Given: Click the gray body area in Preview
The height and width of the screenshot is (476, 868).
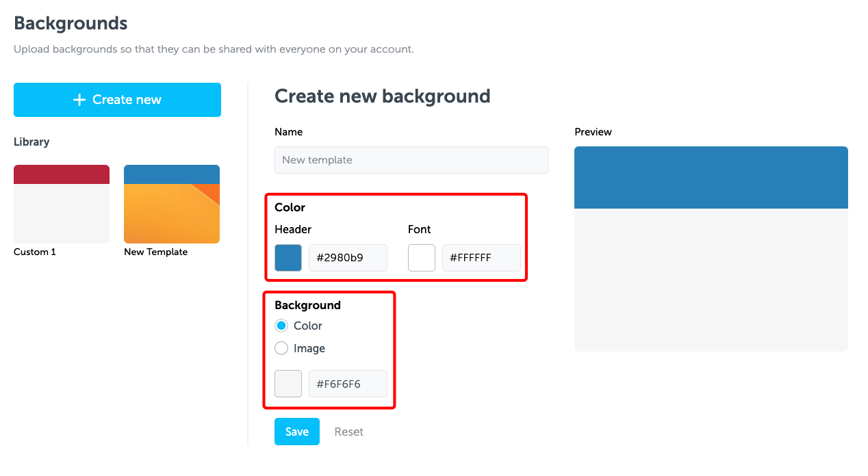Looking at the screenshot, I should click(711, 280).
